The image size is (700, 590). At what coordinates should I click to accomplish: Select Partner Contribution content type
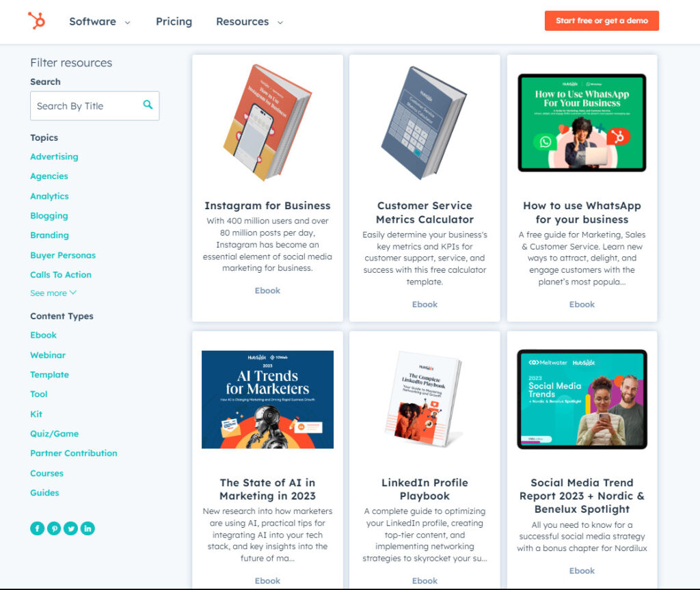point(74,453)
